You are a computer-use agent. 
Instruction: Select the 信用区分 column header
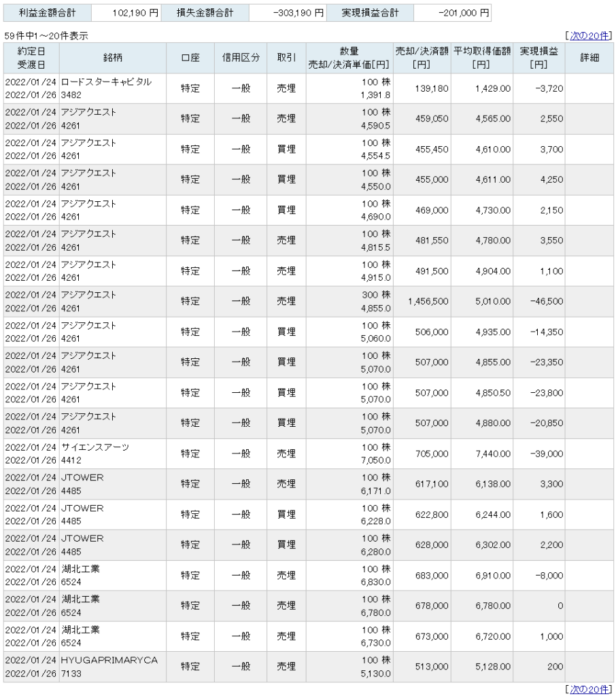241,58
